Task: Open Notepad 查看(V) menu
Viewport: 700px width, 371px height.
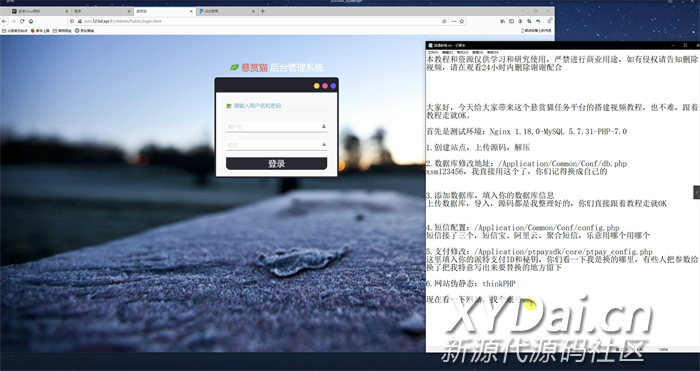Action: click(478, 52)
